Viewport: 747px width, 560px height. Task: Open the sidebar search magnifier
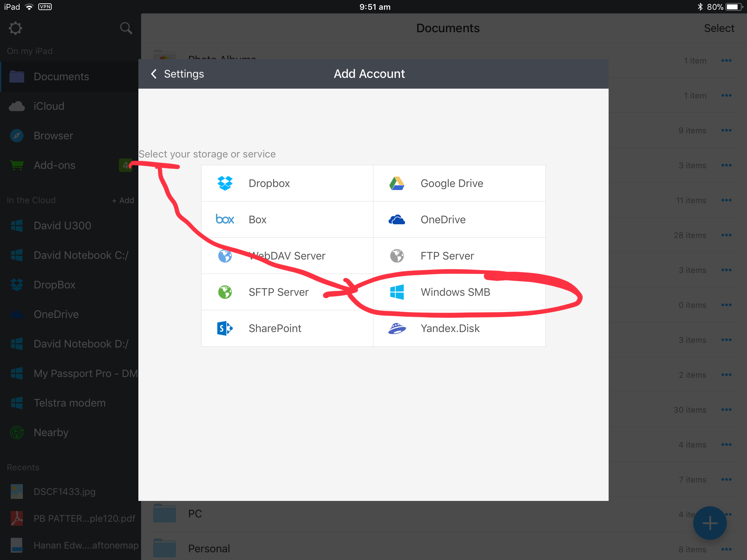tap(126, 28)
